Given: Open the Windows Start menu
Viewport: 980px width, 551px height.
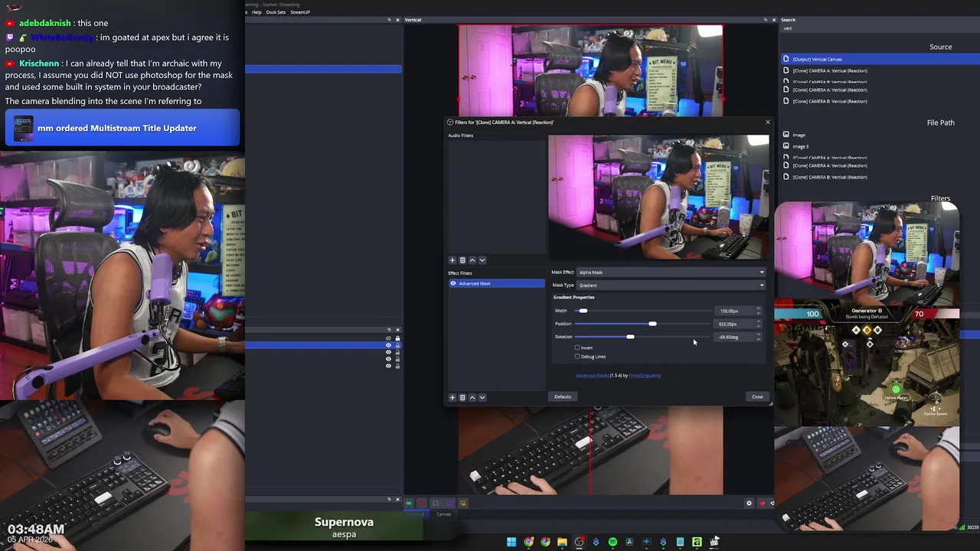Looking at the screenshot, I should (x=511, y=542).
